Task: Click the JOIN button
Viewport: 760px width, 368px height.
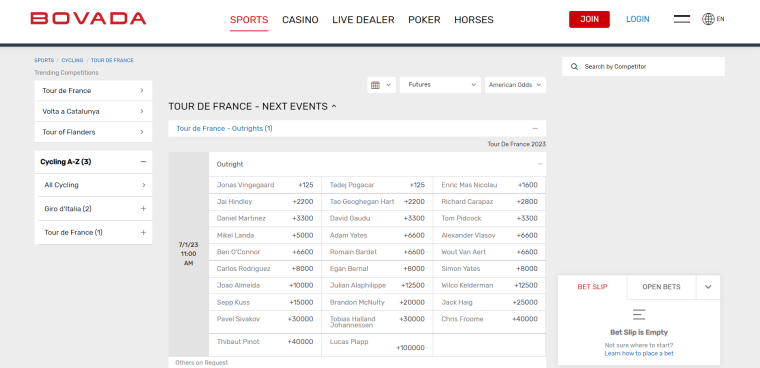Action: [589, 19]
